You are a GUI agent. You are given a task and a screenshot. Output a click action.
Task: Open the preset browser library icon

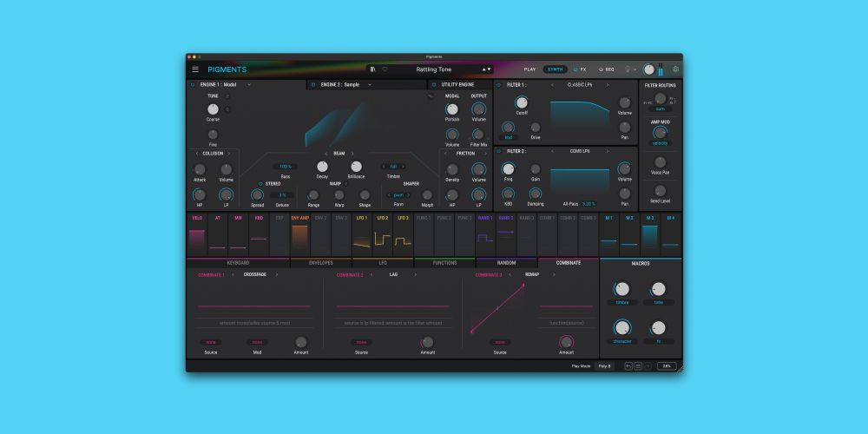(x=372, y=69)
